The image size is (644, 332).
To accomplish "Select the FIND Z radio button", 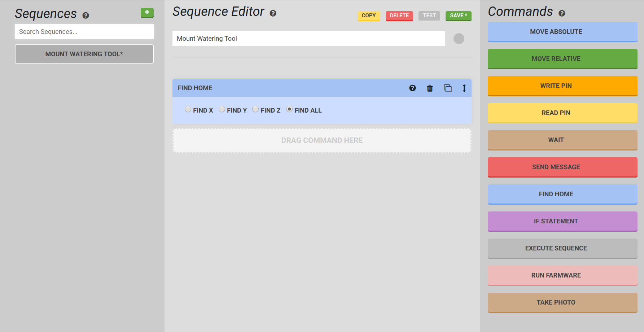I will tap(255, 109).
